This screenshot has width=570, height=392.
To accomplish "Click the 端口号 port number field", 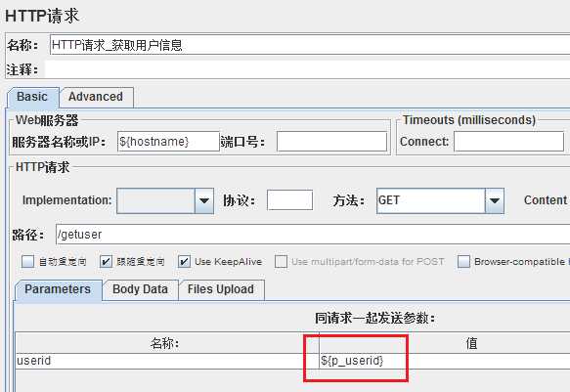I will click(331, 142).
